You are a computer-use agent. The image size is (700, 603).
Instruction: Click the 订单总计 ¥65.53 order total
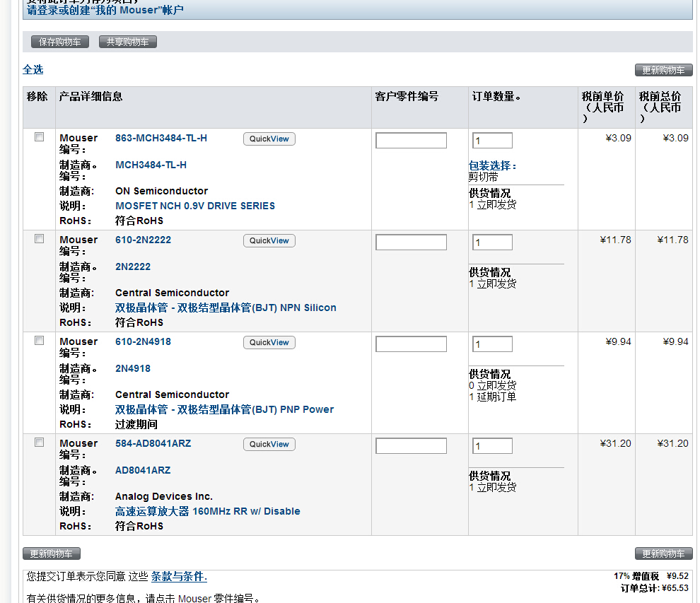655,588
